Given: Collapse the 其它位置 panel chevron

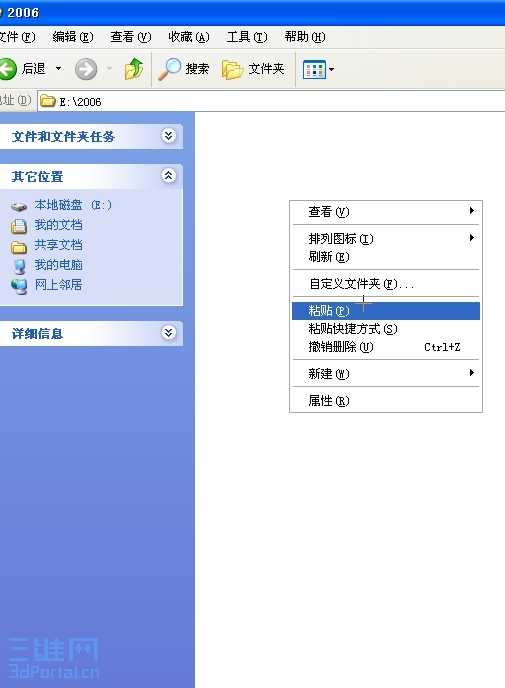Looking at the screenshot, I should click(168, 176).
